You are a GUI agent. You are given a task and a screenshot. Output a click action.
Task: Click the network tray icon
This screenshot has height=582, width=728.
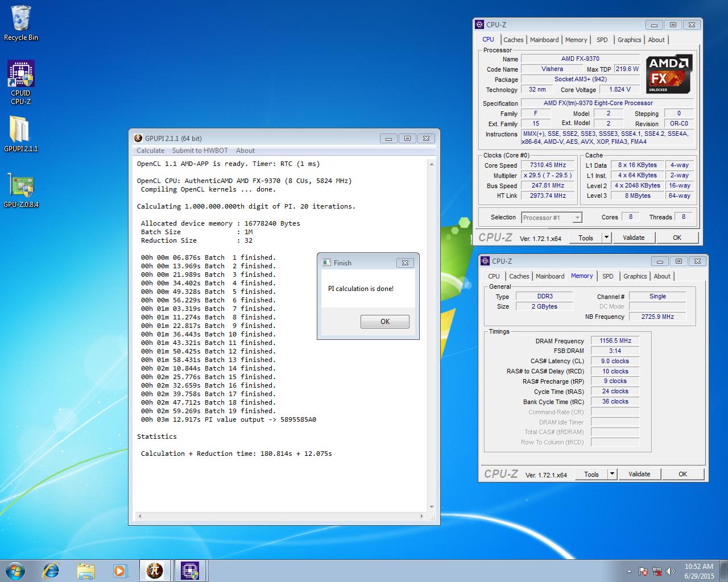click(x=657, y=571)
